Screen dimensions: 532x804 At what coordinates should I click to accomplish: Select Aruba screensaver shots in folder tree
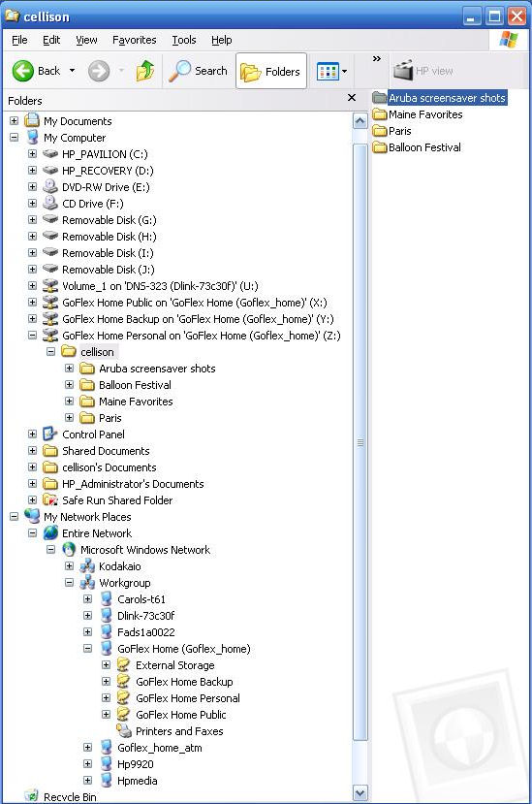pos(157,369)
